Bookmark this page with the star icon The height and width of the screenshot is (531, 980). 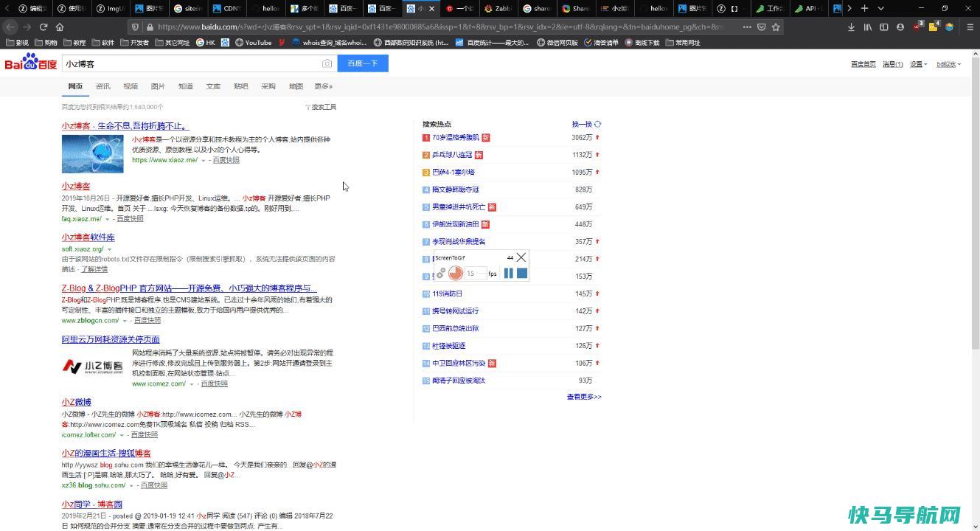coord(776,27)
